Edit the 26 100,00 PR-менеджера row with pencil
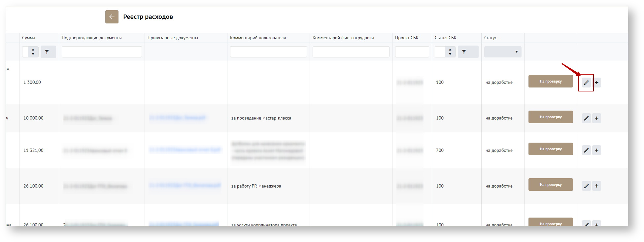The image size is (644, 242). click(x=586, y=186)
